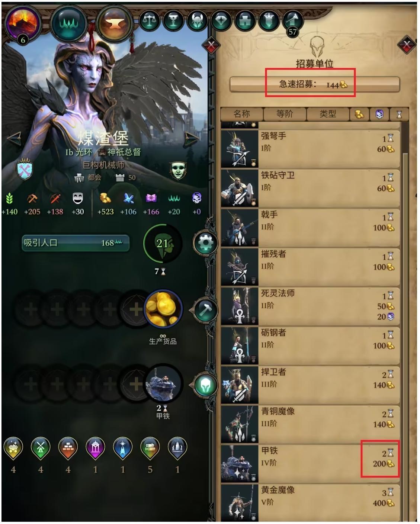Sort the unit list by 等阶 column

tap(285, 114)
